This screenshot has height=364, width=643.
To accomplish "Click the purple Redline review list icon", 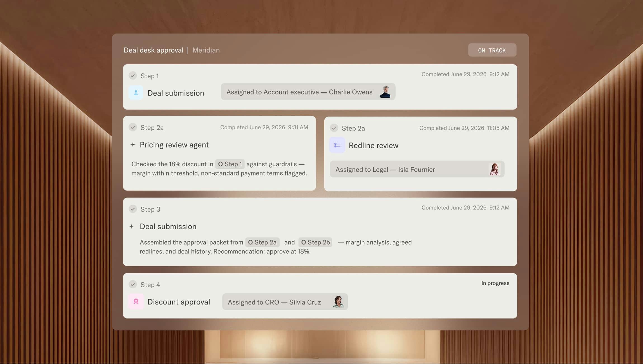I will click(x=337, y=145).
